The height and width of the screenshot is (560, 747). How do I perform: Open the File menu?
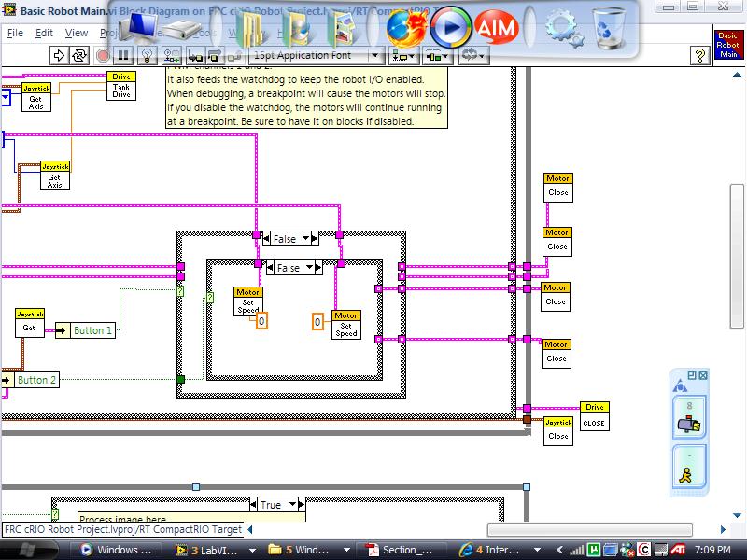15,33
